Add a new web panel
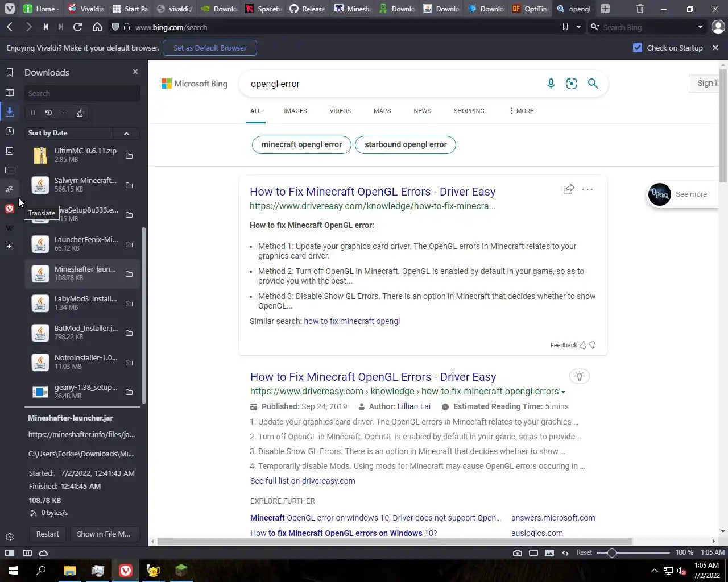Screen dimensions: 728x582 pyautogui.click(x=10, y=246)
